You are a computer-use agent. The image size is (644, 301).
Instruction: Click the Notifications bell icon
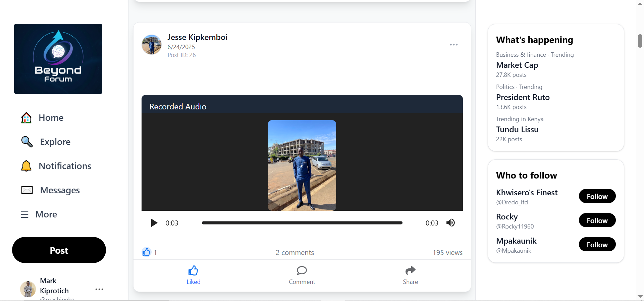(26, 166)
